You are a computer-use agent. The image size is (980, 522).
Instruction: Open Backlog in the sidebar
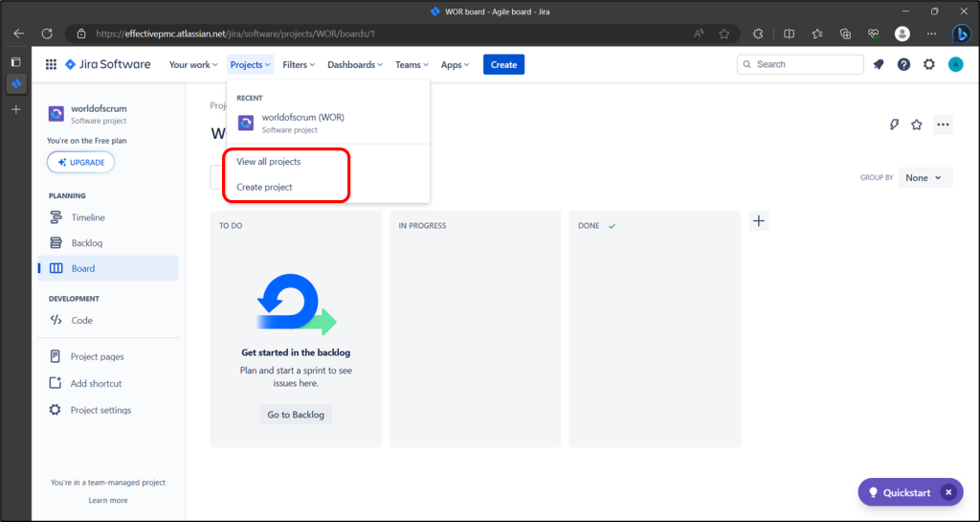tap(108, 242)
